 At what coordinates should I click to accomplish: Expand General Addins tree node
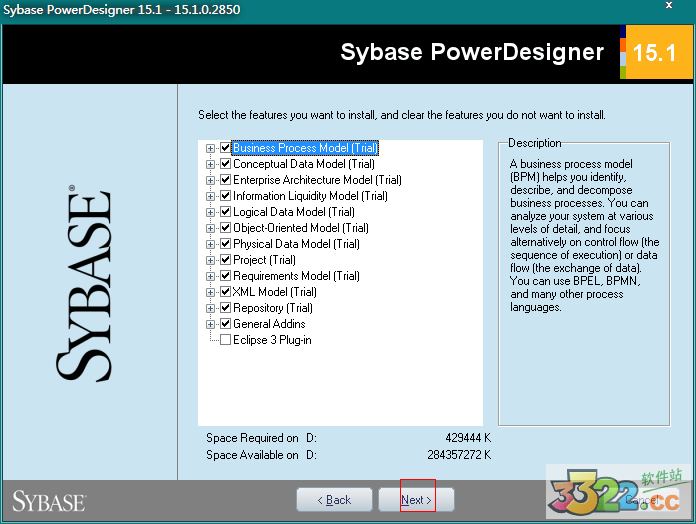(210, 324)
